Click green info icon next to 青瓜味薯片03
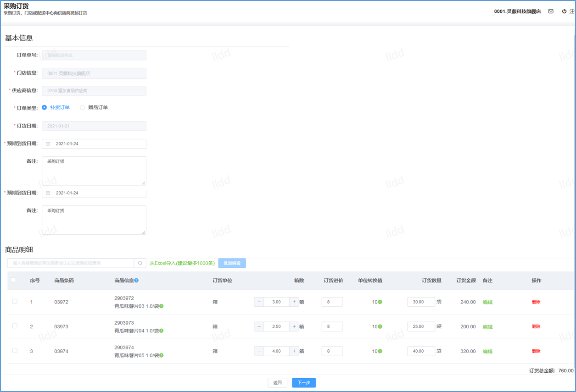This screenshot has width=576, height=392. click(x=162, y=306)
